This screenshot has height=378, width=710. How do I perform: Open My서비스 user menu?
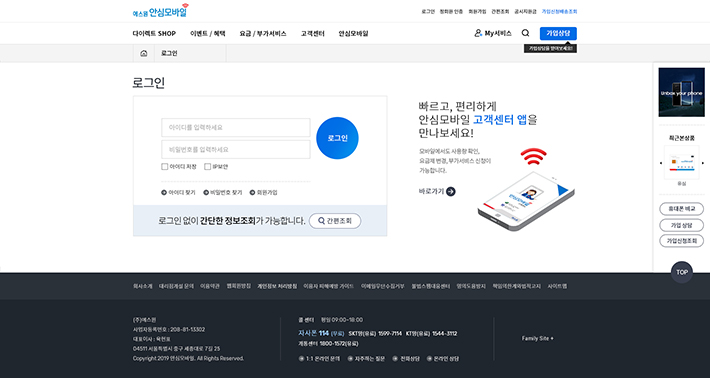[493, 33]
